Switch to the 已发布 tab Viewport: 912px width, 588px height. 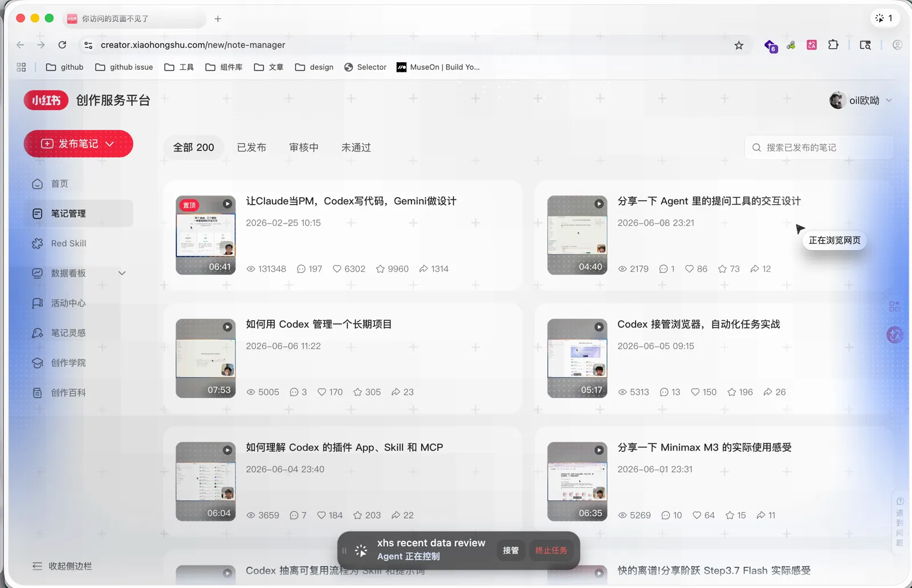pyautogui.click(x=251, y=148)
